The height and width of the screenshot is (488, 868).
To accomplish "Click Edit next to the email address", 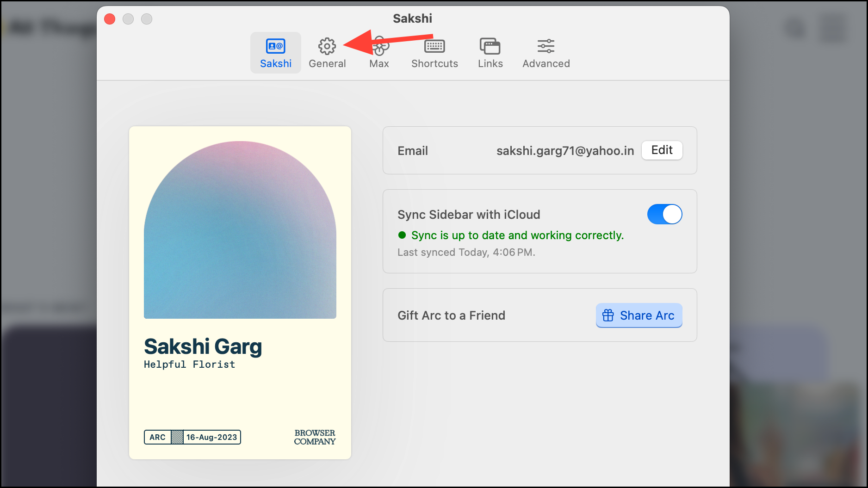I will point(662,150).
